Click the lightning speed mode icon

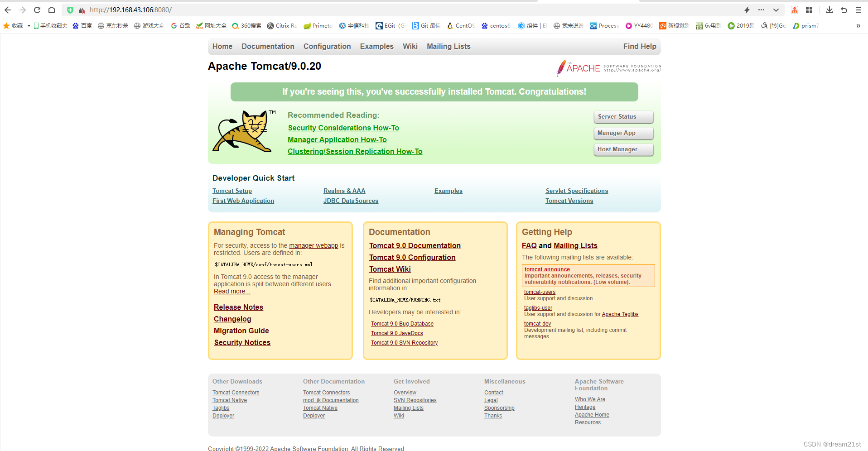point(747,10)
